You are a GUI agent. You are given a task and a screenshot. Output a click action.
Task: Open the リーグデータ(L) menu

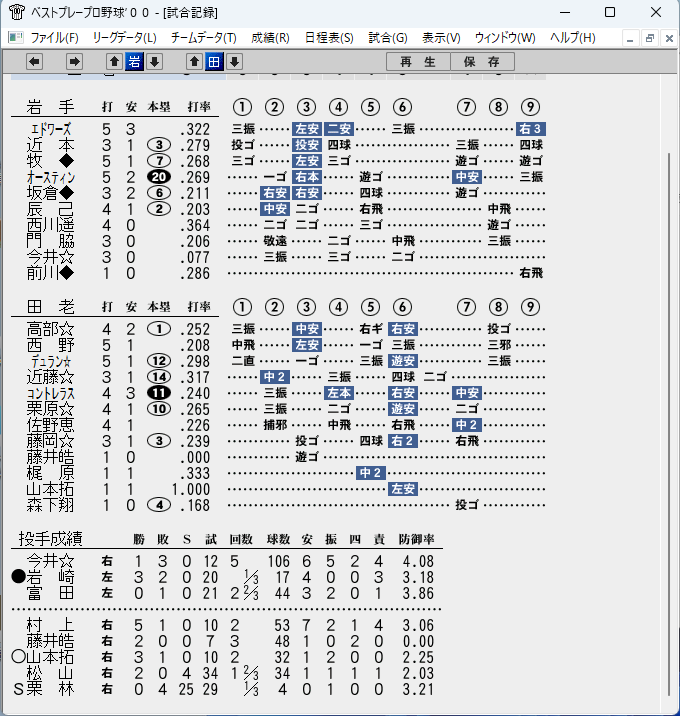pyautogui.click(x=124, y=37)
